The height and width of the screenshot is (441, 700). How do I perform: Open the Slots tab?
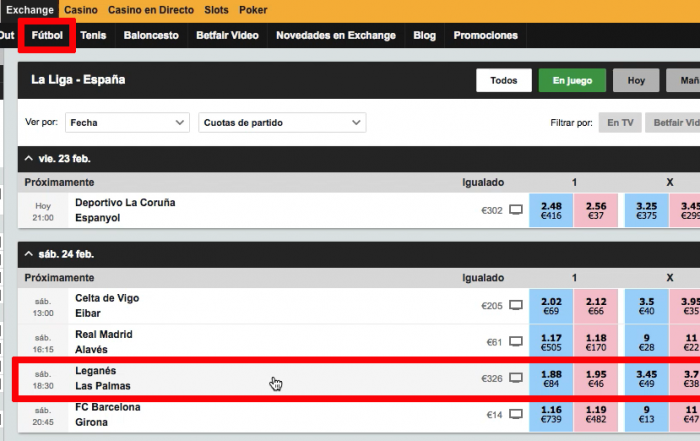coord(217,10)
